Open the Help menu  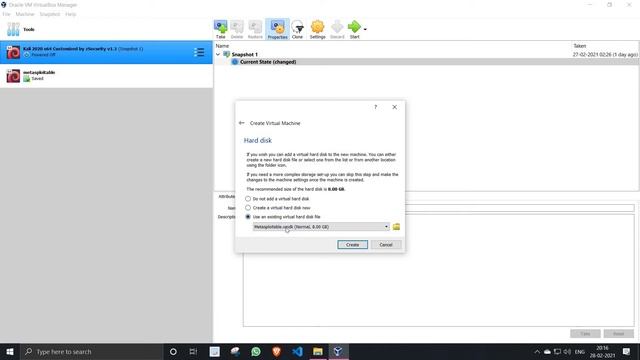click(71, 14)
